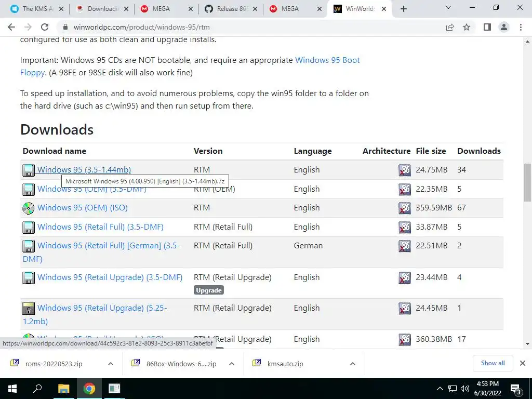Click scrollbar down arrow

[x=527, y=344]
